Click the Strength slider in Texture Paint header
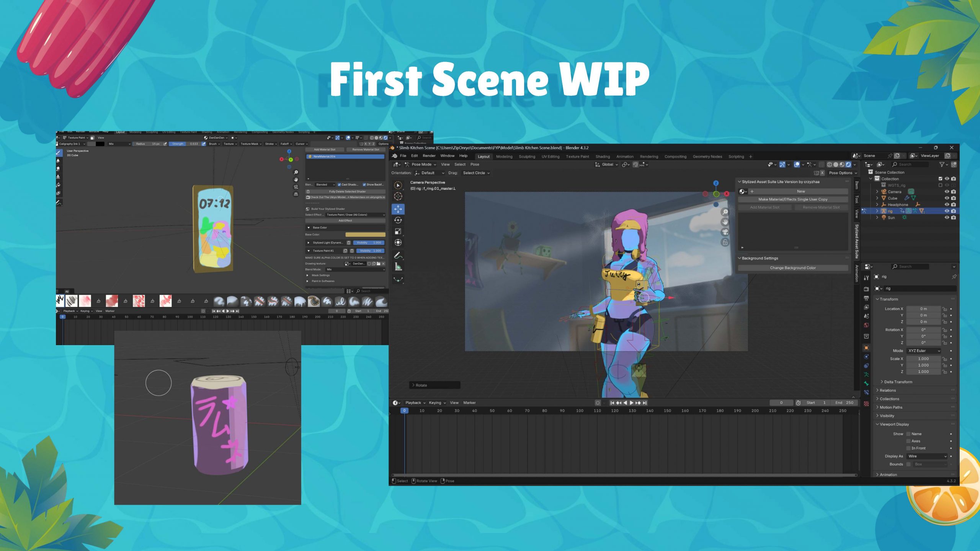 185,144
